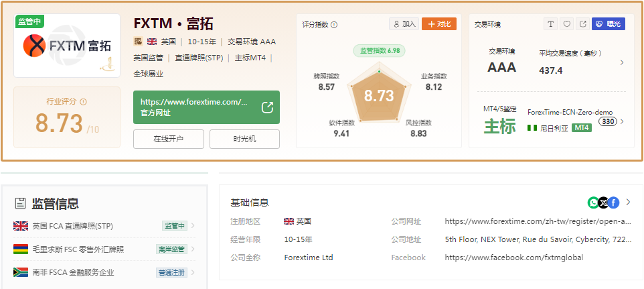644x289 pixels.
Task: Open the facebook.com/fxtmglobal link
Action: 514,257
